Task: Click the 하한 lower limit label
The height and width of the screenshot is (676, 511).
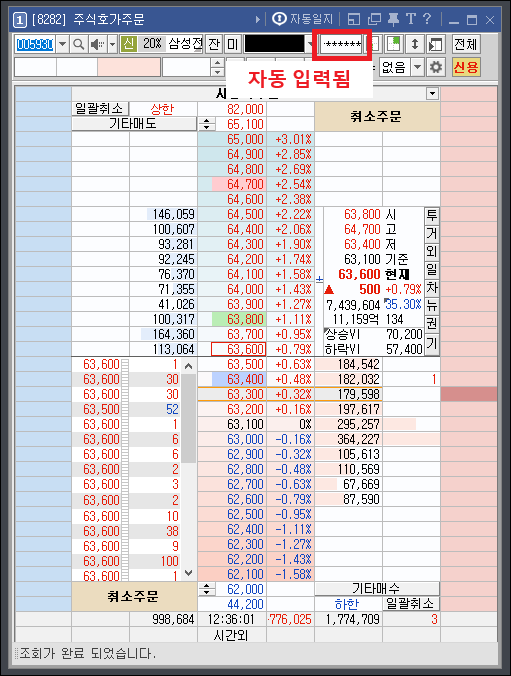Action: point(348,604)
